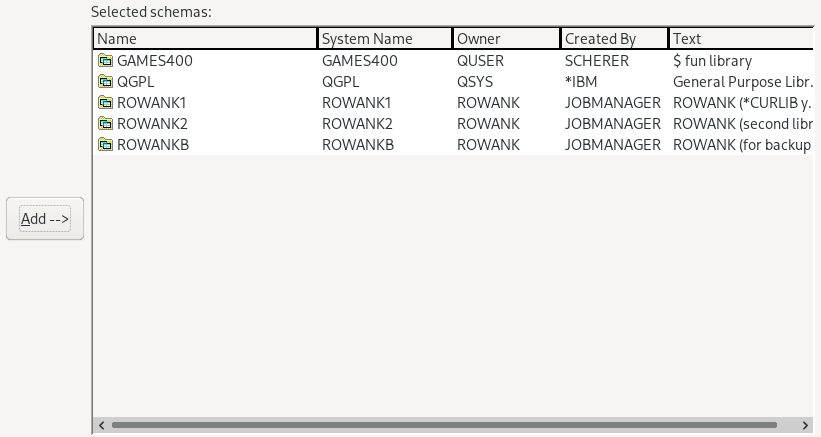Screen dimensions: 821x437
Task: Click the ROWANKB schema folder icon
Action: 105,145
